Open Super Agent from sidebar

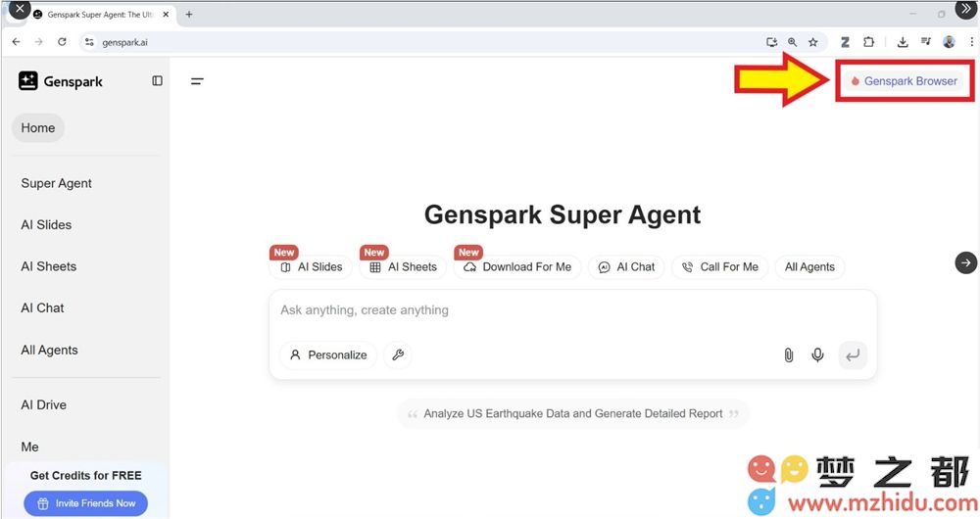pyautogui.click(x=56, y=183)
